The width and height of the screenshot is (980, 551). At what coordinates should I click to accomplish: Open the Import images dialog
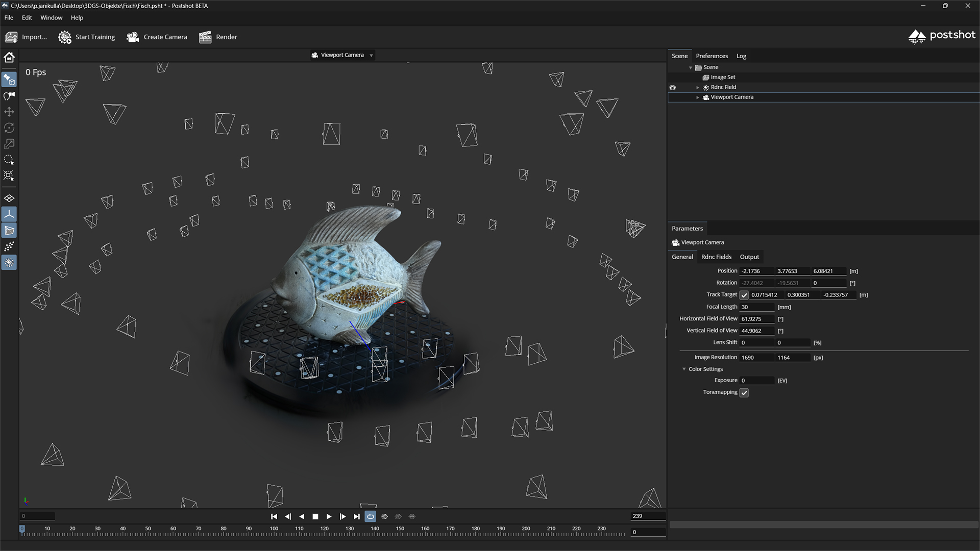[x=26, y=37]
